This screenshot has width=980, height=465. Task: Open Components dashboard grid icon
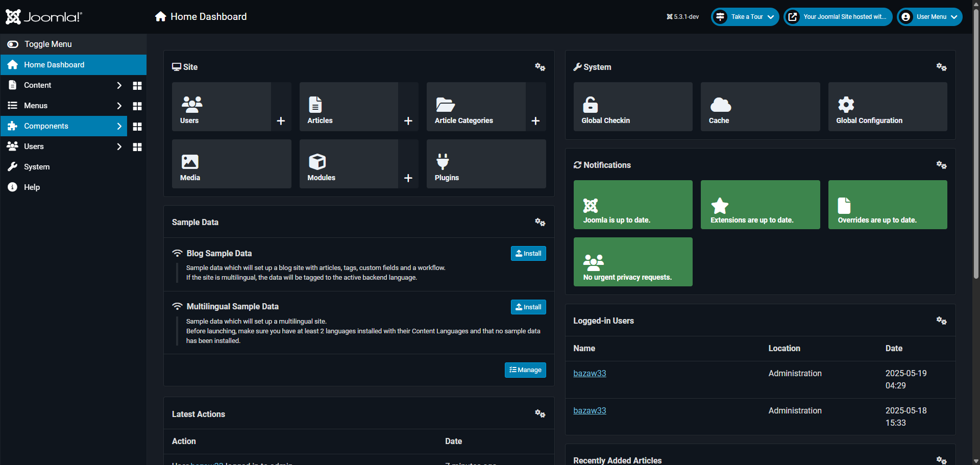click(x=137, y=127)
